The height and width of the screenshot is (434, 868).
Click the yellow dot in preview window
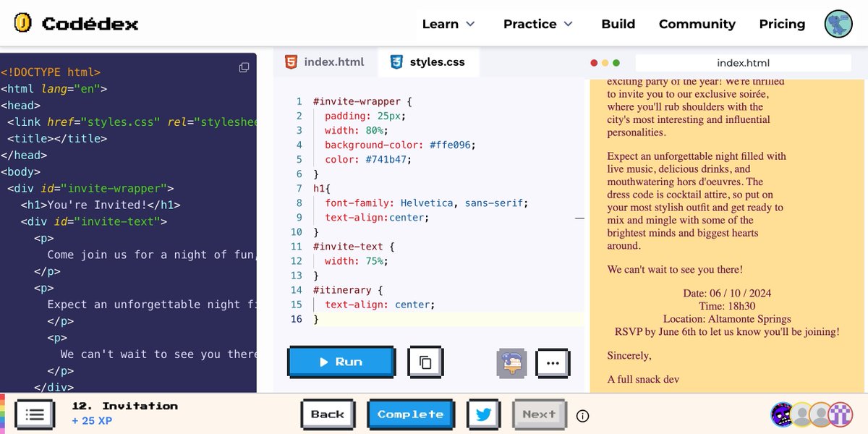pyautogui.click(x=605, y=63)
